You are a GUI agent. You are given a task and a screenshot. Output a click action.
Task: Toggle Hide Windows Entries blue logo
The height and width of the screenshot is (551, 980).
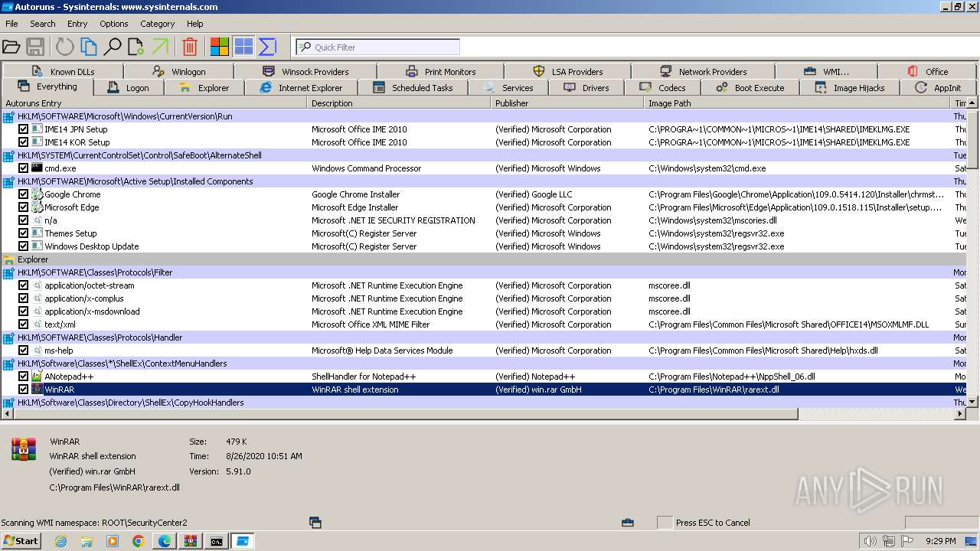(x=243, y=47)
